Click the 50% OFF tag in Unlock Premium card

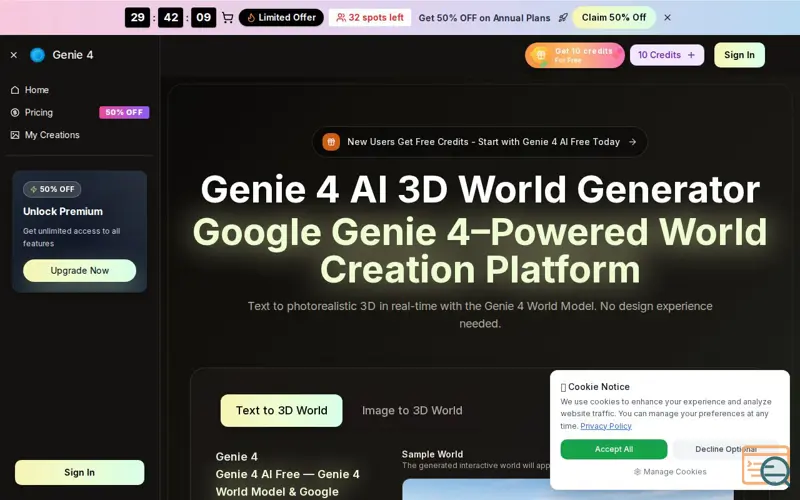click(52, 189)
